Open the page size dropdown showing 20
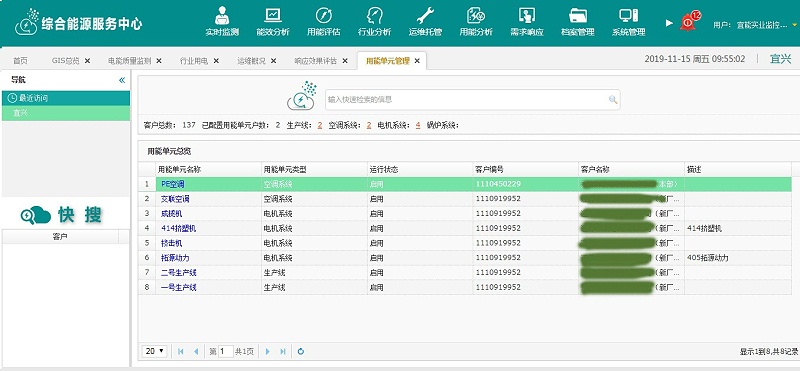Screen dimensions: 800x371 (155, 351)
